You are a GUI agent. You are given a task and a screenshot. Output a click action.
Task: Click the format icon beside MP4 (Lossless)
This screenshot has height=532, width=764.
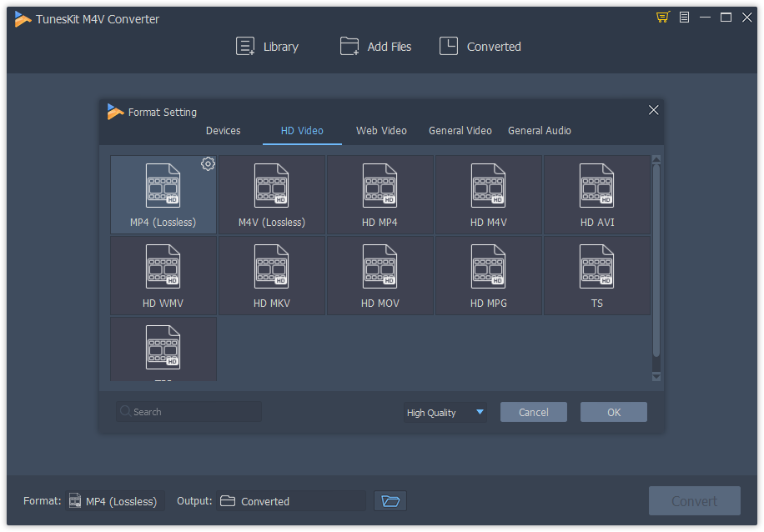pos(75,501)
